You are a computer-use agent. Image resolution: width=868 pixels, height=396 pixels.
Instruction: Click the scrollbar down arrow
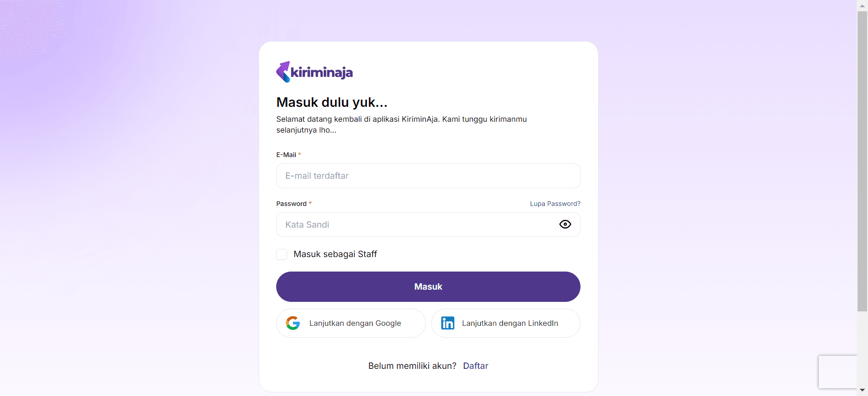pos(862,390)
